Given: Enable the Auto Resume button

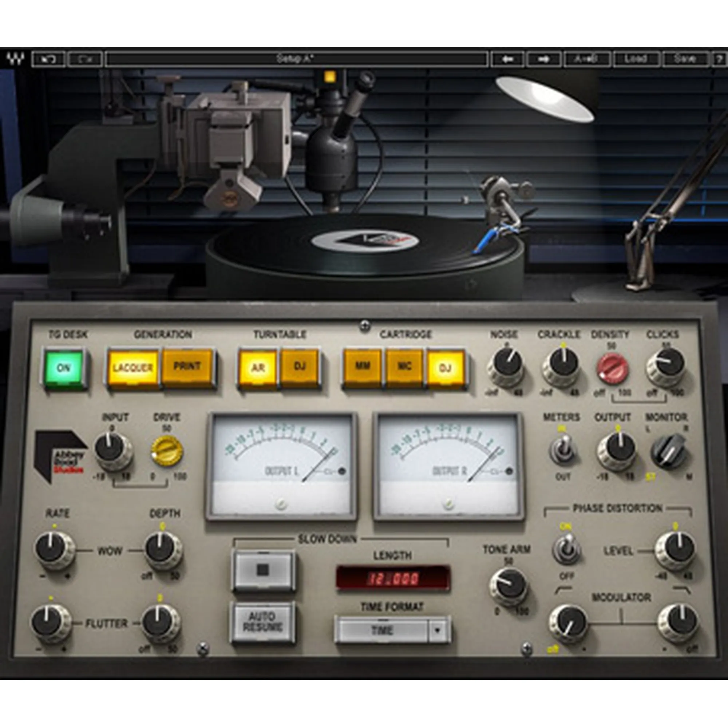Looking at the screenshot, I should click(263, 622).
